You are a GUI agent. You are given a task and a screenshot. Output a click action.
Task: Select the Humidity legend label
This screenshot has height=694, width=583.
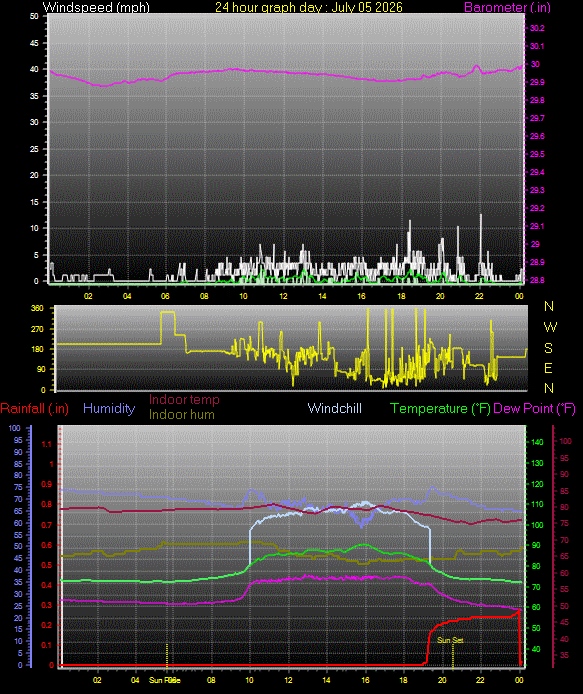click(109, 408)
